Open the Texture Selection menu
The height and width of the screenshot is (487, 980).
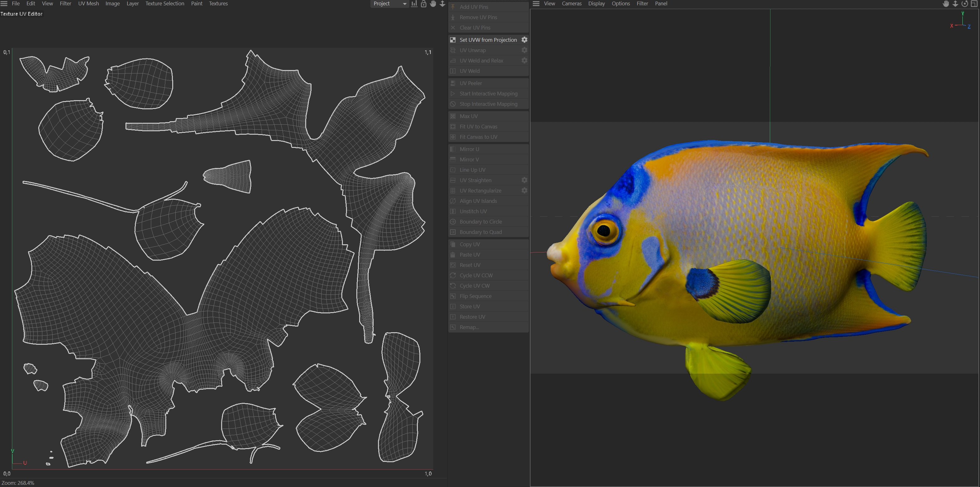[164, 4]
